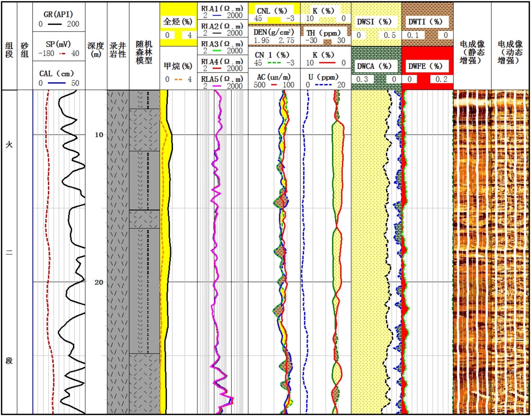The width and height of the screenshot is (532, 416).
Task: Click the RLA1 resistivity header
Action: (222, 9)
